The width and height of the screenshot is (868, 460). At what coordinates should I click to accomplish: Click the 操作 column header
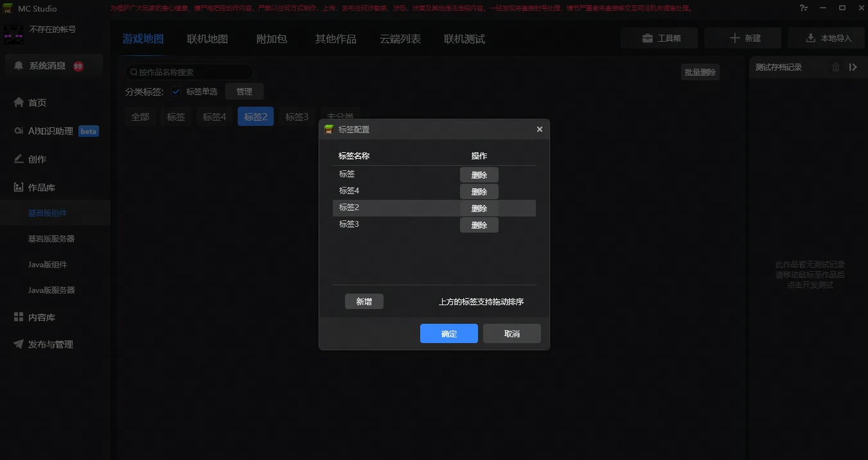click(479, 155)
